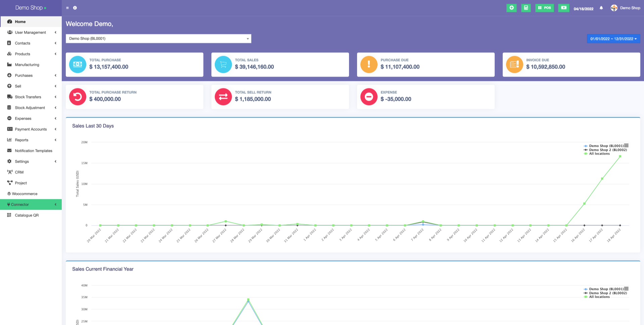Click the Purchase Due exclamation icon
This screenshot has height=325, width=644.
(369, 65)
